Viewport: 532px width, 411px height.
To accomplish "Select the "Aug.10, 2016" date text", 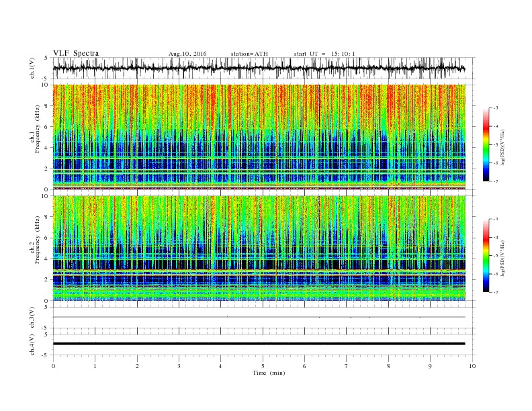I will pos(187,54).
